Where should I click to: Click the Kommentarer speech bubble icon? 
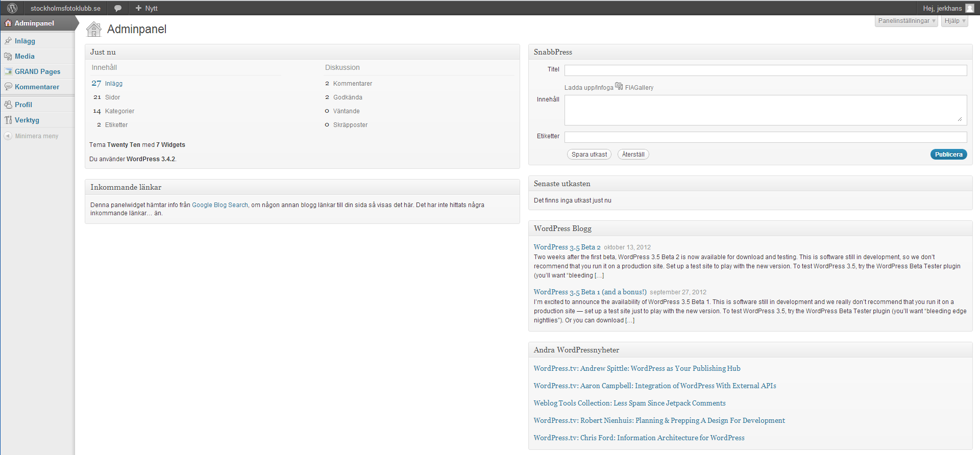click(8, 87)
